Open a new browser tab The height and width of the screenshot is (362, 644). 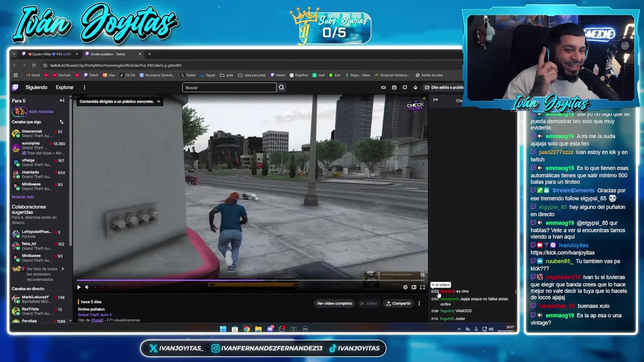coord(149,54)
